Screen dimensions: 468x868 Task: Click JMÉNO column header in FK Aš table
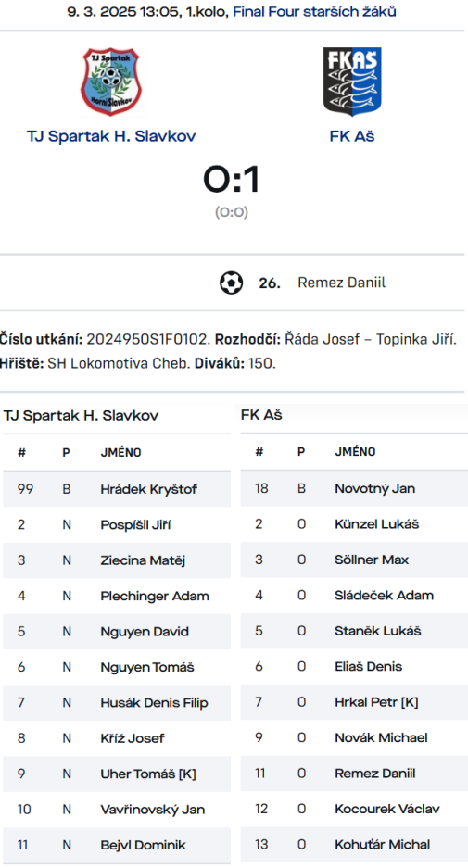(355, 452)
